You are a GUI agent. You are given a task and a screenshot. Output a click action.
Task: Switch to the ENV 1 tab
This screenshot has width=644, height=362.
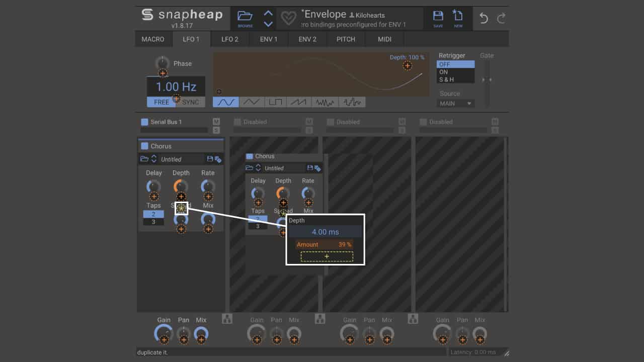pyautogui.click(x=268, y=39)
